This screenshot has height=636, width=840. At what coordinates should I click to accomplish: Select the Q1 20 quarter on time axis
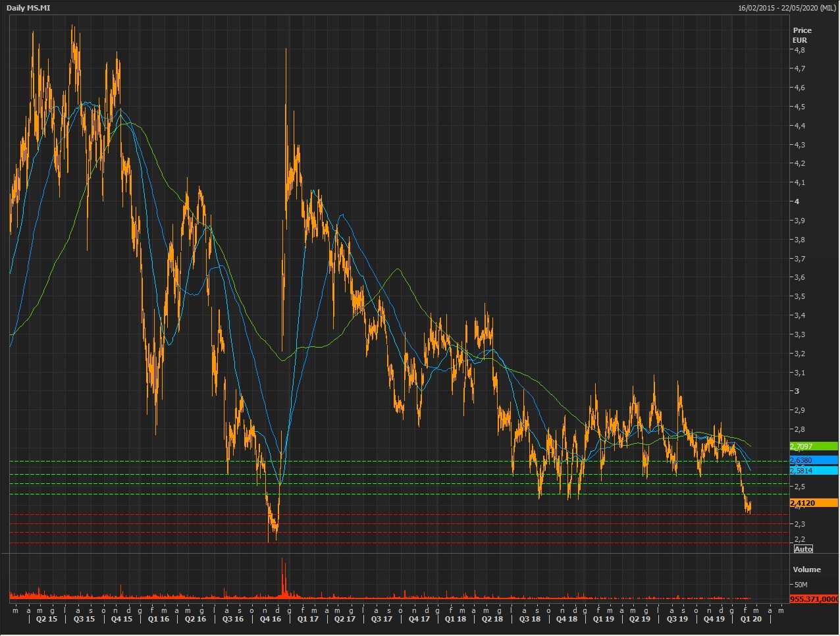pyautogui.click(x=751, y=619)
